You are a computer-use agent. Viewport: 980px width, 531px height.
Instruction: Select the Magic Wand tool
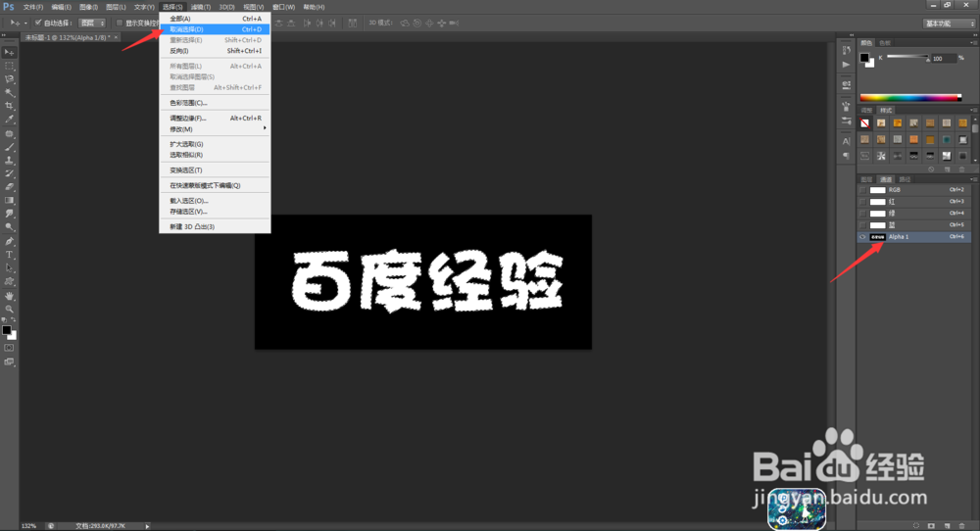tap(10, 92)
